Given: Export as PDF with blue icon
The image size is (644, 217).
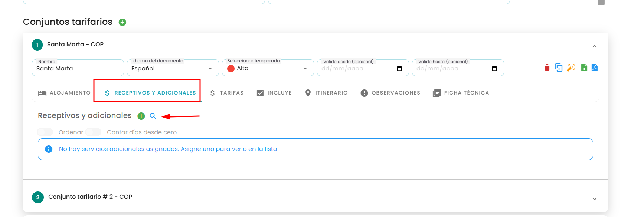Looking at the screenshot, I should [x=595, y=68].
